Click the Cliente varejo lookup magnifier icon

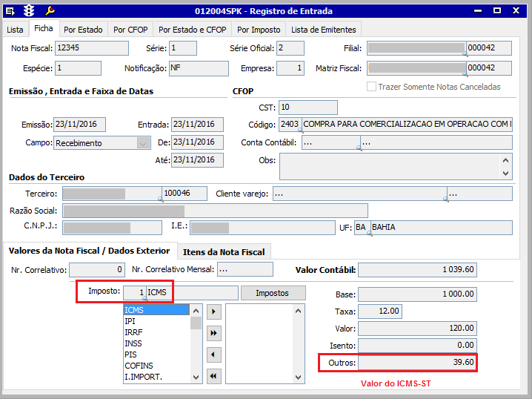pos(446,199)
